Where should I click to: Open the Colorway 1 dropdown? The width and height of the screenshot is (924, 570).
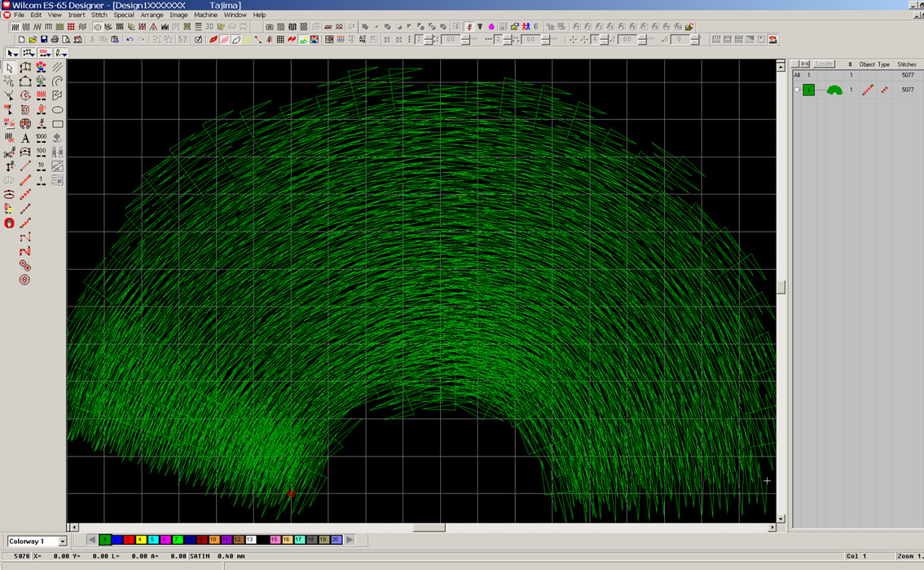coord(62,541)
